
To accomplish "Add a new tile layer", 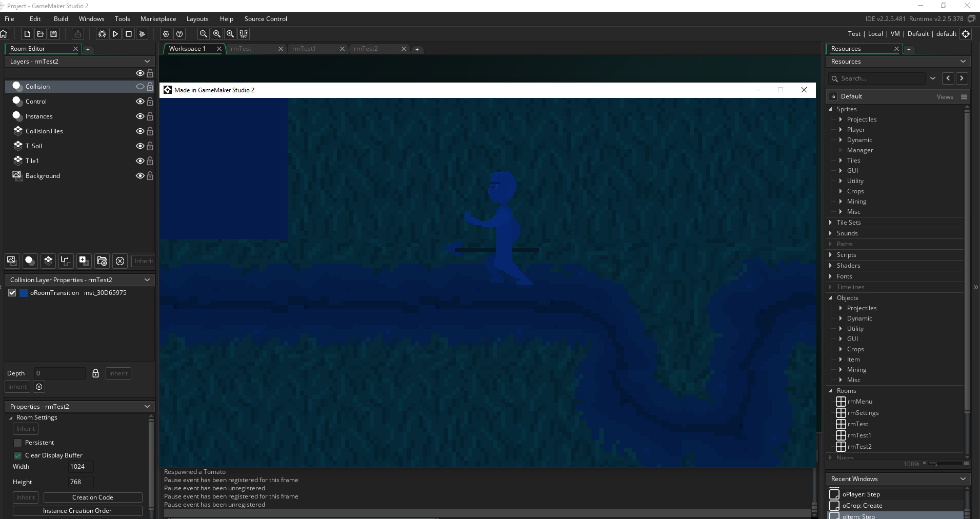I will tap(48, 261).
